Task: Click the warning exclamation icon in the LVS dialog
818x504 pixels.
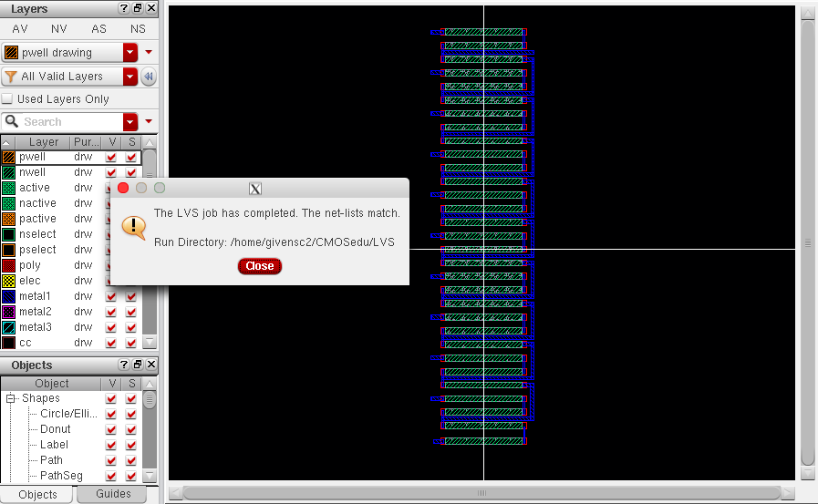Action: 133,227
